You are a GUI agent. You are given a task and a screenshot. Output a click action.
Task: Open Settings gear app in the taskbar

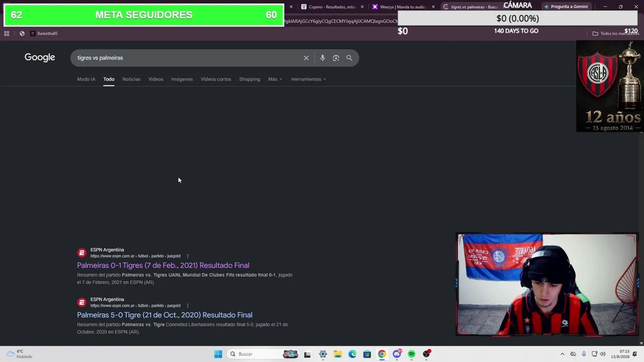pyautogui.click(x=323, y=354)
